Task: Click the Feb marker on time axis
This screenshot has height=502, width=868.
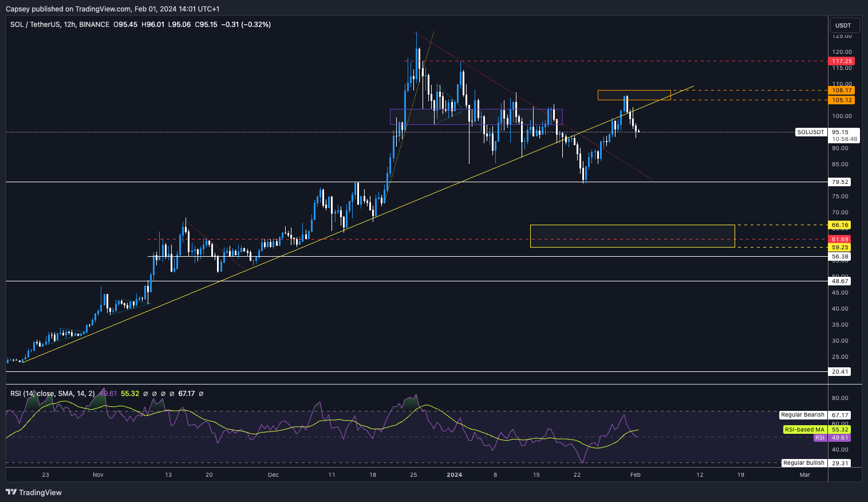Action: pyautogui.click(x=635, y=474)
